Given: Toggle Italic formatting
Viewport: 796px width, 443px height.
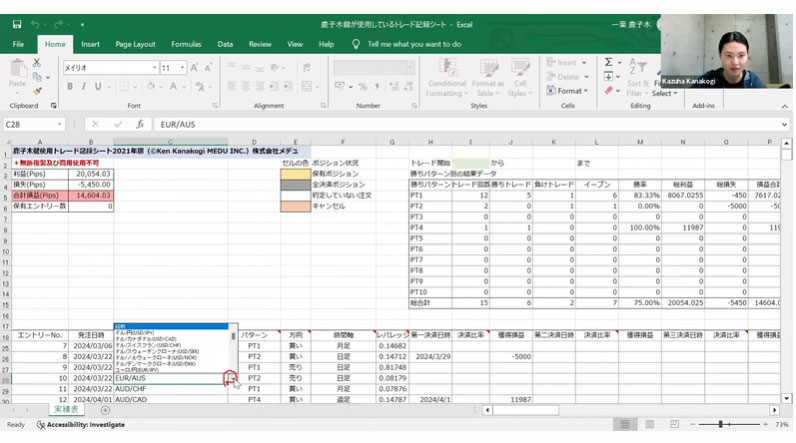Looking at the screenshot, I should [84, 86].
